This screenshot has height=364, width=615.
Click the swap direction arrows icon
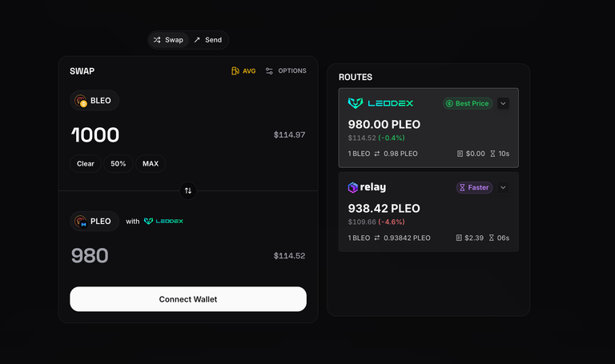[188, 191]
